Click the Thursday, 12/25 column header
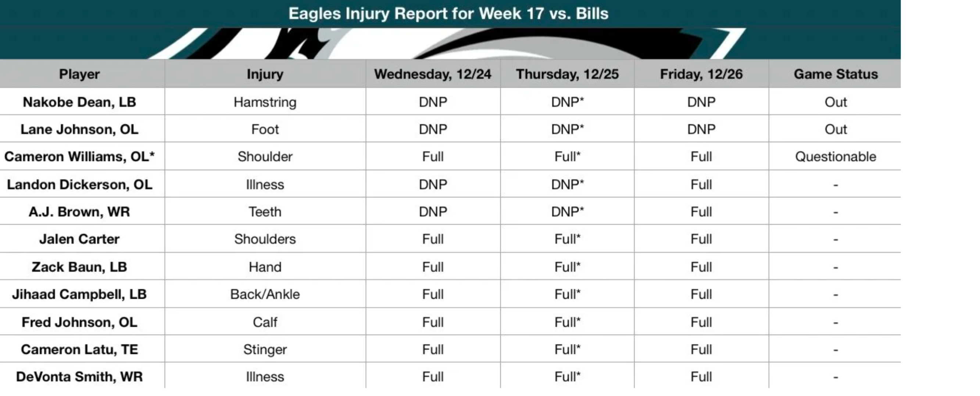980x396 pixels. pyautogui.click(x=567, y=74)
